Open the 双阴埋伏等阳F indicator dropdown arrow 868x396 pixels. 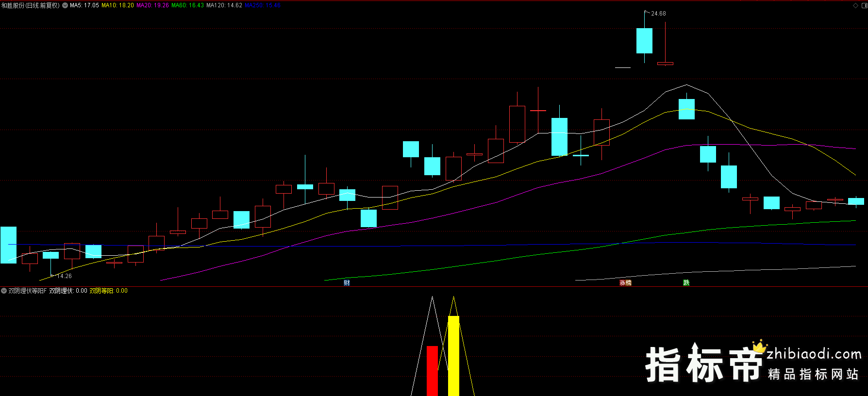4,291
